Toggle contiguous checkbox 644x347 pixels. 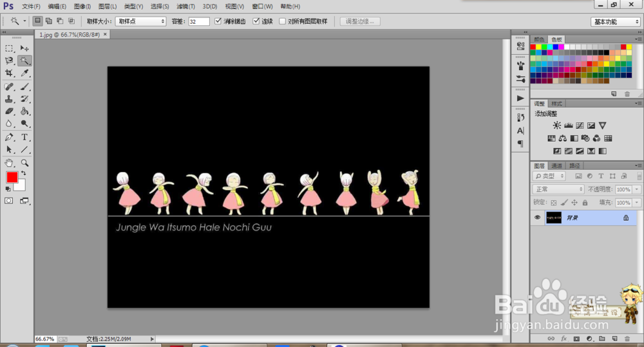[x=256, y=21]
